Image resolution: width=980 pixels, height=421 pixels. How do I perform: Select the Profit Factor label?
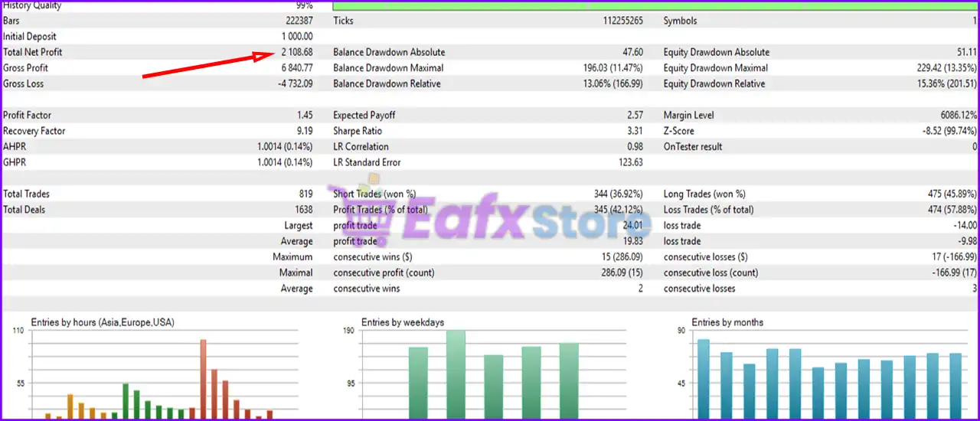click(28, 115)
